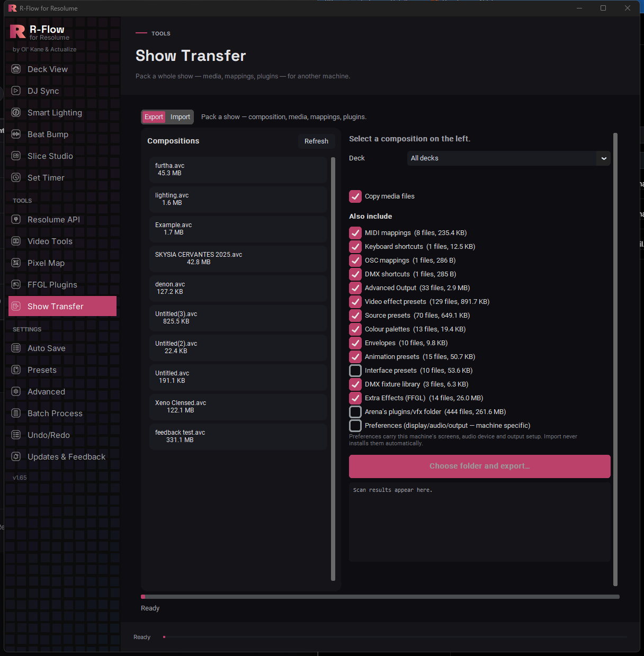Select Example.avc composition
Screen dimensions: 644x656
238,229
